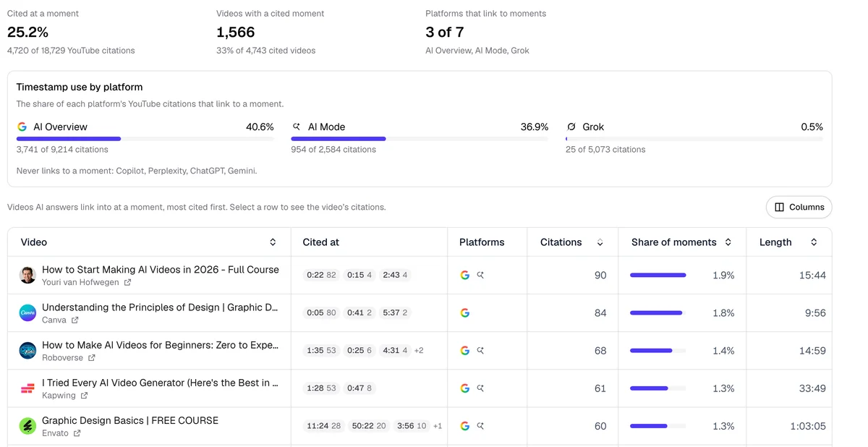
Task: Click the Canva channel avatar
Action: point(27,312)
